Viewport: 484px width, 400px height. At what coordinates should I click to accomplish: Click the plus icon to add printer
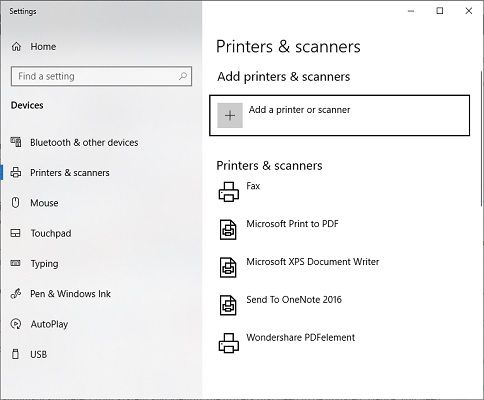(230, 115)
